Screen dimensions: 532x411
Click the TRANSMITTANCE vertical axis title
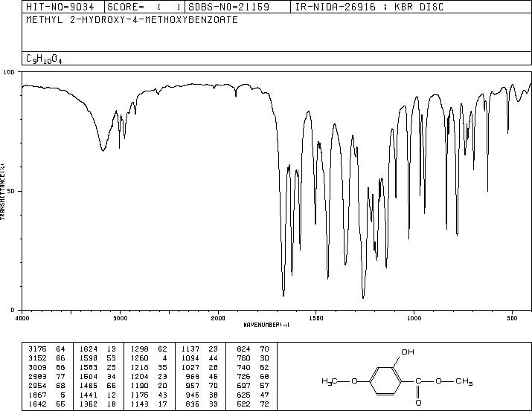coord(2,192)
